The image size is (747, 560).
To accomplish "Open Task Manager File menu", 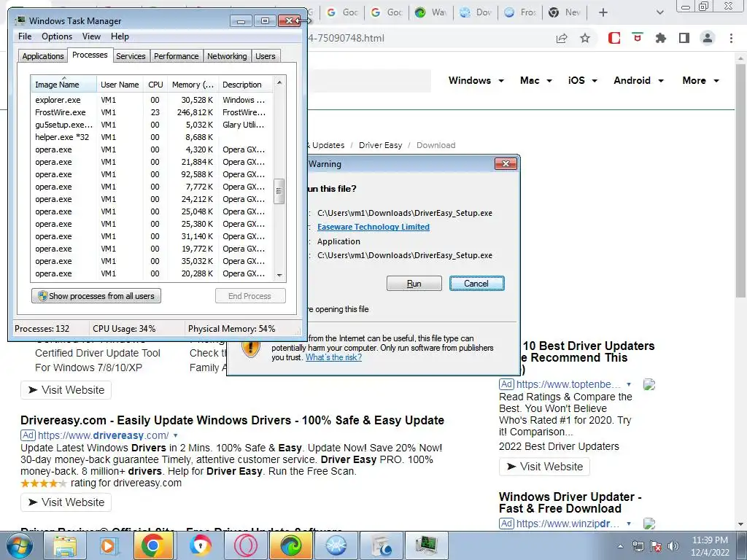I will [25, 36].
